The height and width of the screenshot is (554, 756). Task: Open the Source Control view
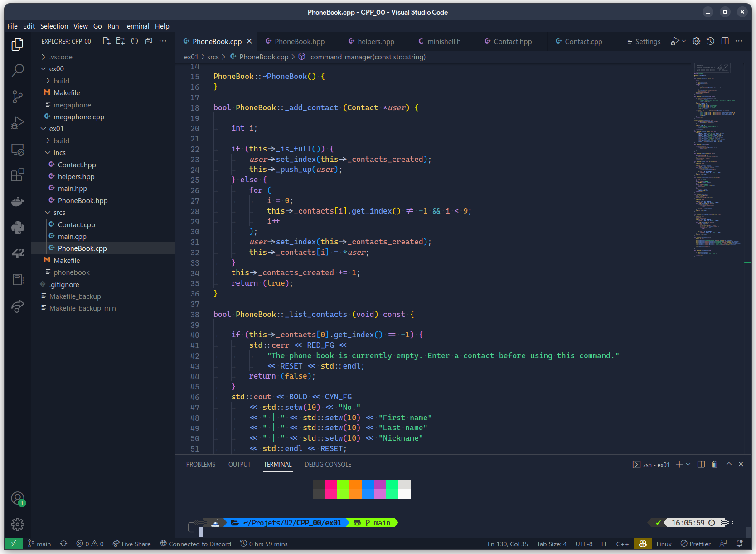click(18, 97)
